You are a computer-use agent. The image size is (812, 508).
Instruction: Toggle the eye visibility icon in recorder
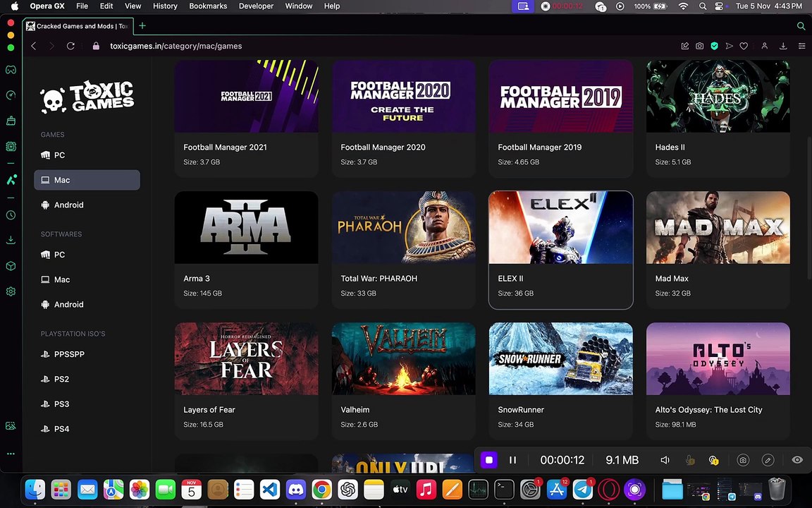tap(797, 460)
